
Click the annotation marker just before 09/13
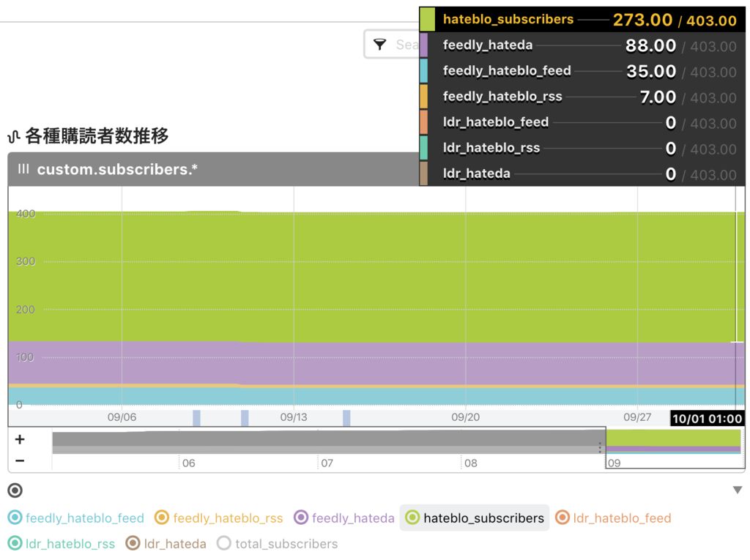tap(245, 417)
